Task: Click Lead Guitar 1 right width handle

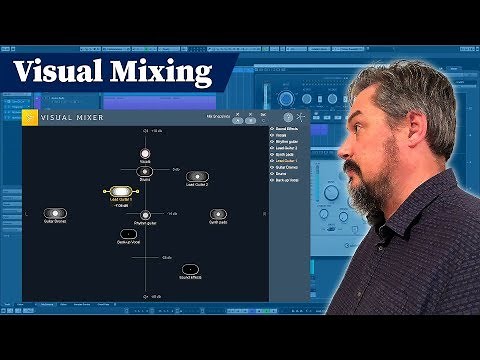Action: tap(137, 191)
